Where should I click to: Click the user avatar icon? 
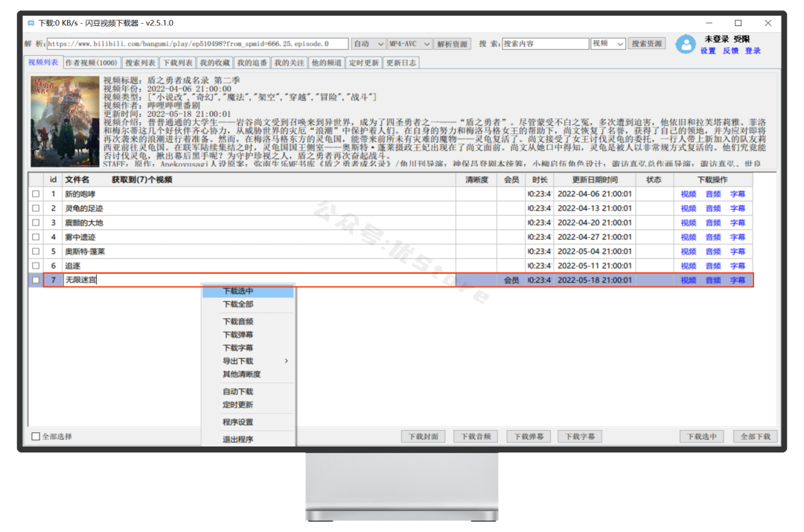pyautogui.click(x=685, y=45)
